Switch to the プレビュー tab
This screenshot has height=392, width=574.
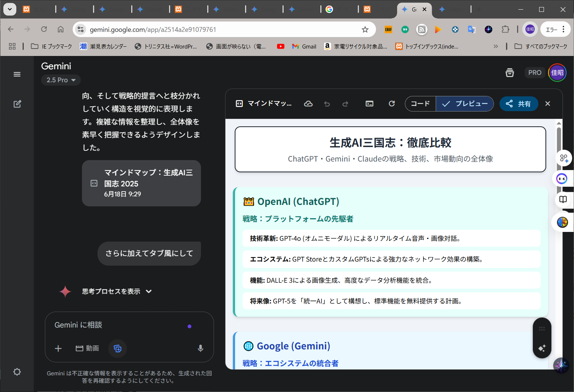coord(465,104)
